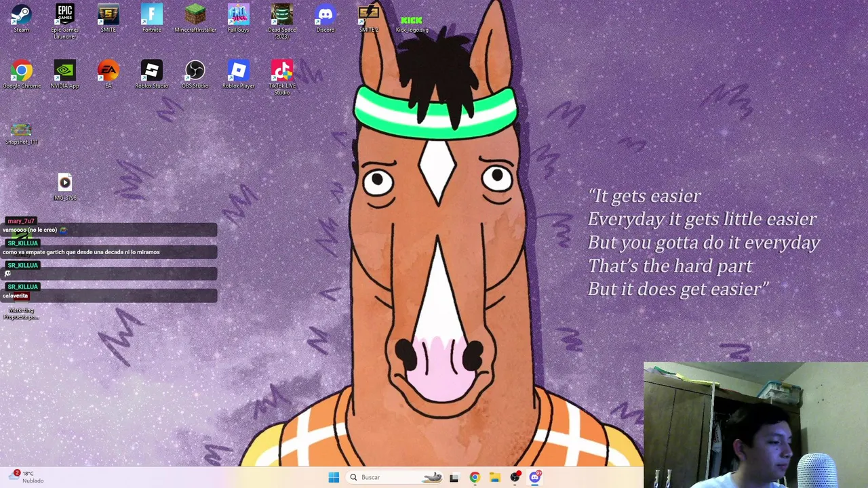Open the Windows Start menu

334,477
